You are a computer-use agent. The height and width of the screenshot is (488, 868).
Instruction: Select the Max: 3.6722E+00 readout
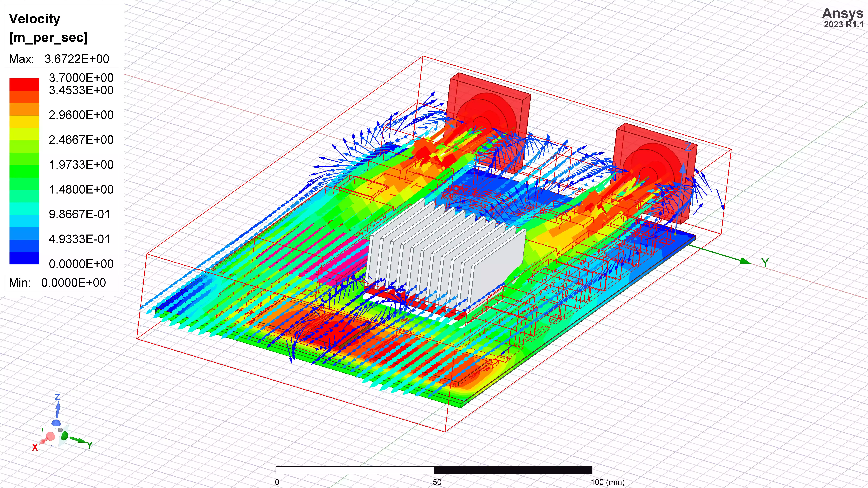click(x=59, y=59)
